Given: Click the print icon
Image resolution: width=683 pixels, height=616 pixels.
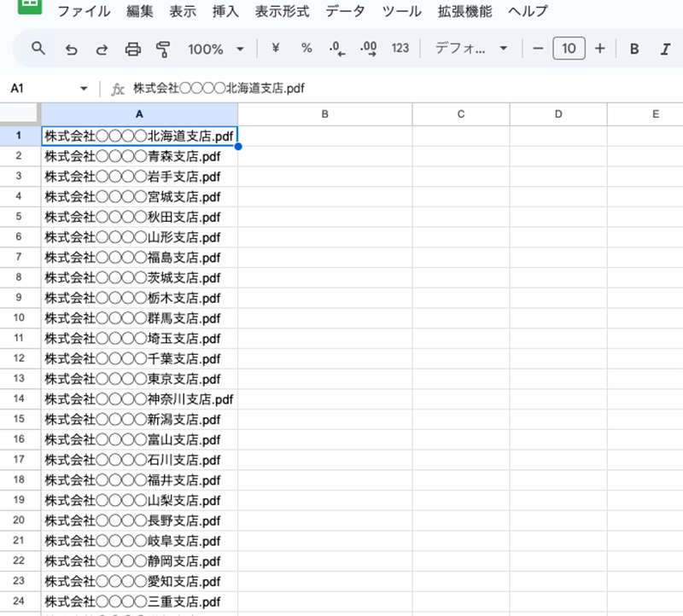Looking at the screenshot, I should pos(132,49).
